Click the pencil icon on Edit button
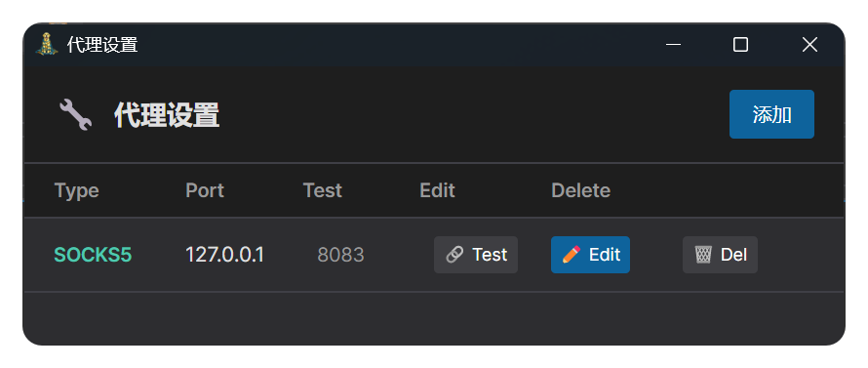Image resolution: width=868 pixels, height=368 pixels. (572, 255)
